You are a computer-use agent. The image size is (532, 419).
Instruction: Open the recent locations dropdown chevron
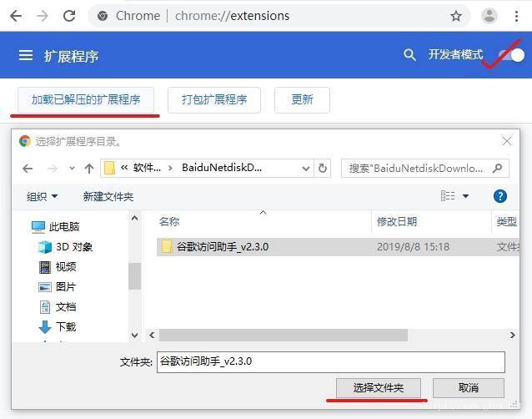[72, 169]
